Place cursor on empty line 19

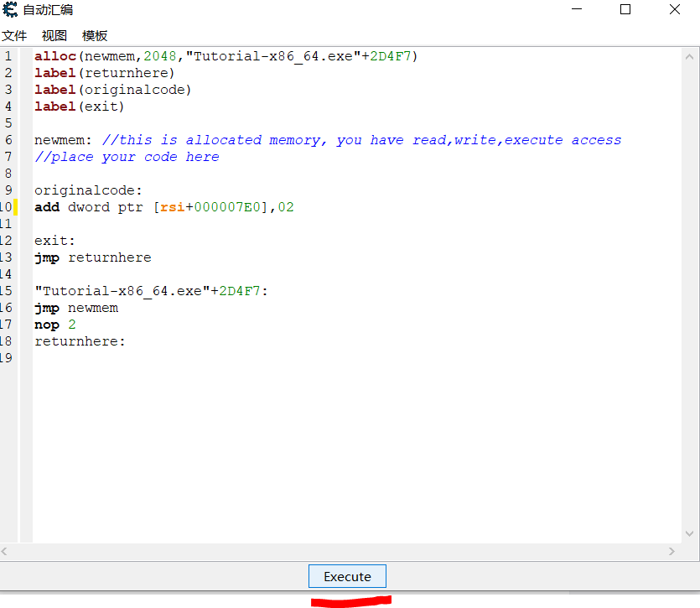168,358
